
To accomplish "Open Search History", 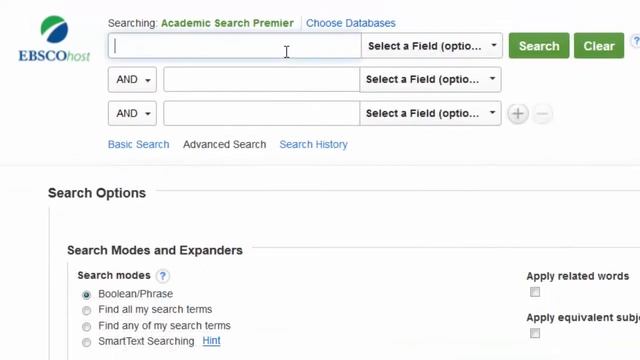I will [313, 144].
